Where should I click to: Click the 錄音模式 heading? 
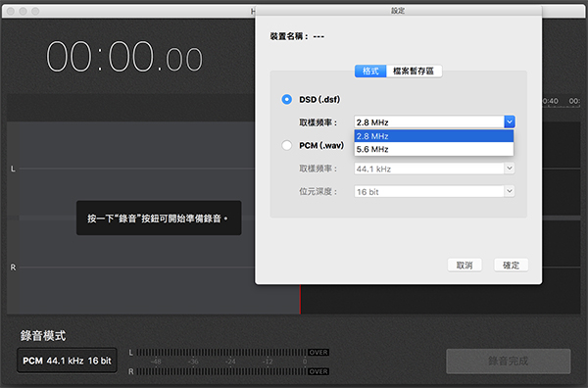point(43,335)
